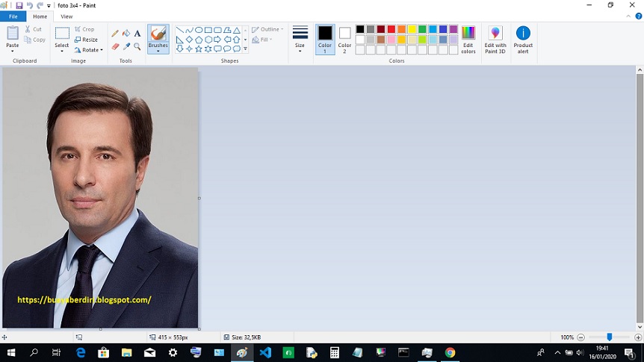Expand the Brushes dropdown arrow

(x=158, y=51)
